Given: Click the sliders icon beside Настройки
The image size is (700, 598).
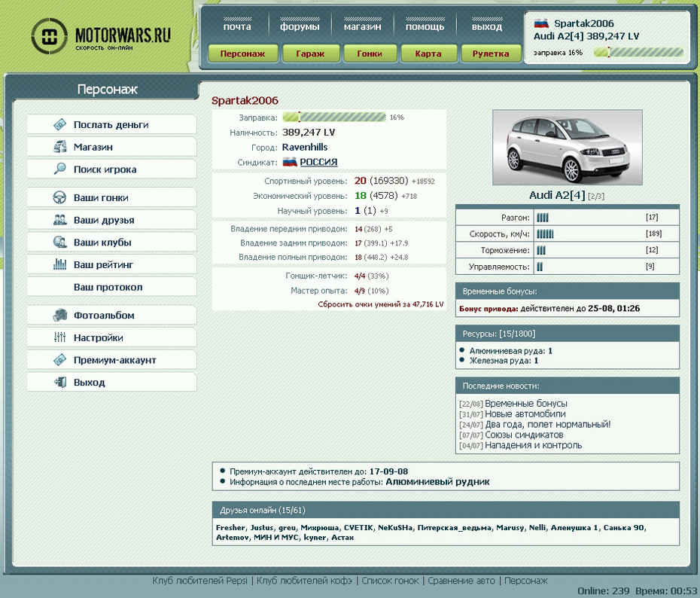Looking at the screenshot, I should point(59,337).
